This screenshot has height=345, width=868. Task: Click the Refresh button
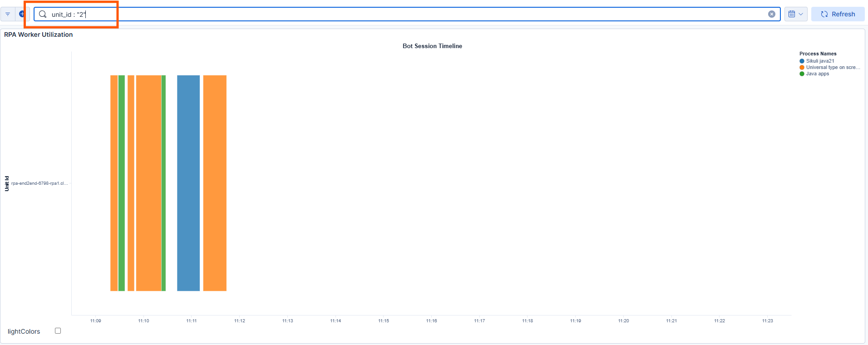tap(838, 14)
